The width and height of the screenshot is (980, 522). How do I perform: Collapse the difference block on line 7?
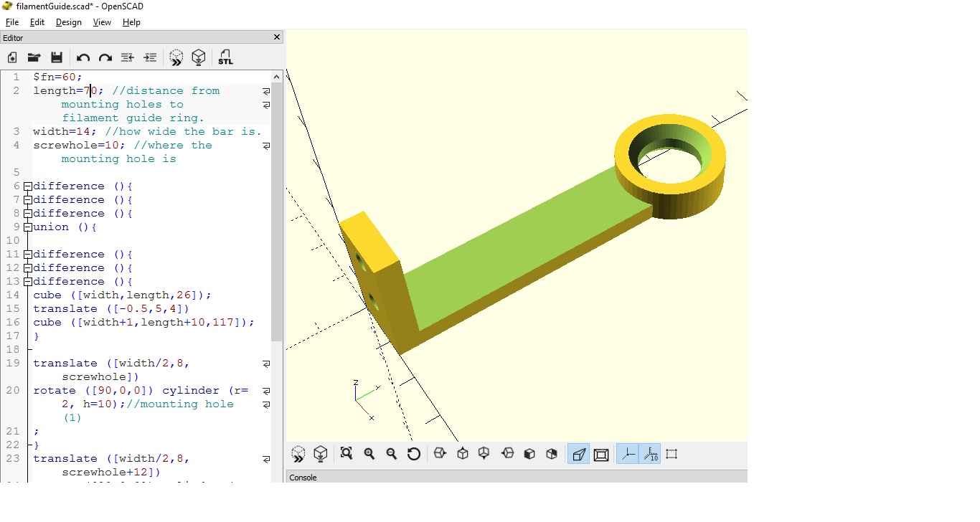(28, 200)
